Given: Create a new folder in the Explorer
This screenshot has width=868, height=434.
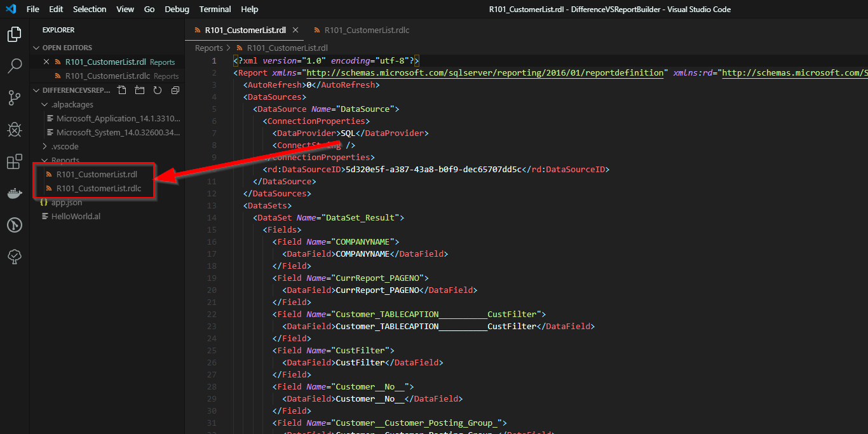Looking at the screenshot, I should 139,90.
